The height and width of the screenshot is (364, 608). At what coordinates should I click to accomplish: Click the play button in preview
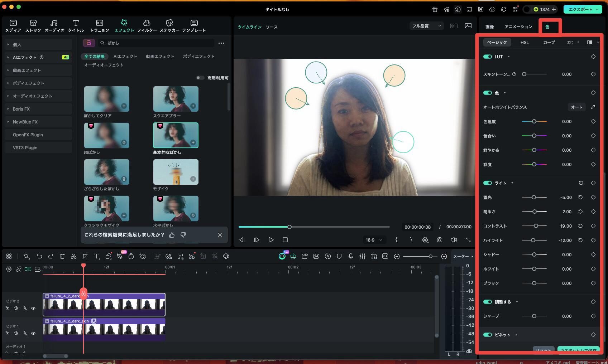tap(271, 240)
